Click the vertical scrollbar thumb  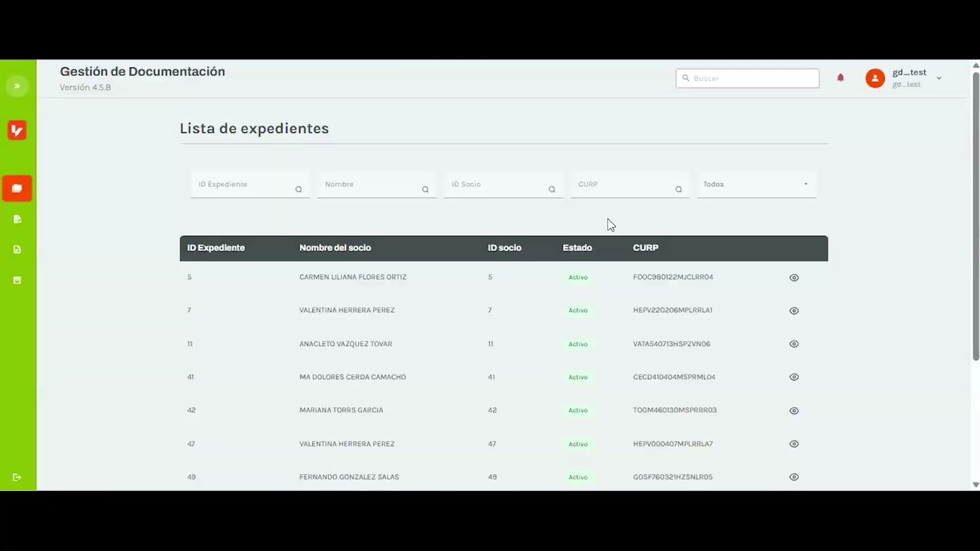pos(976,217)
